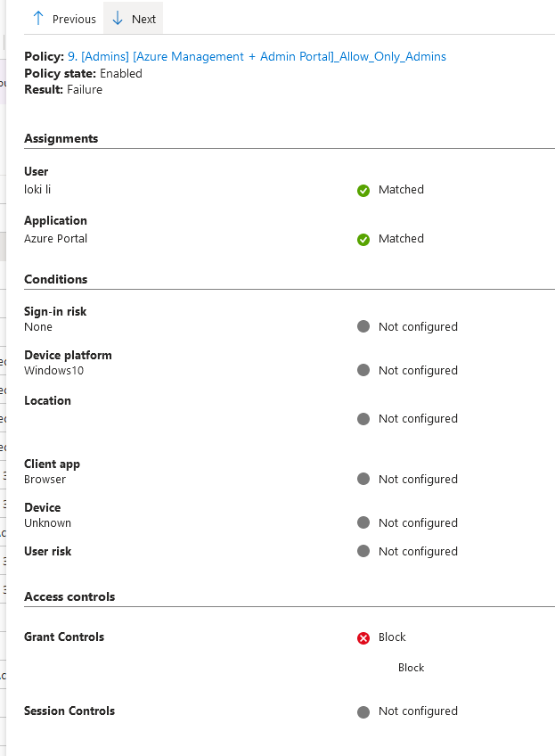
Task: Open the Allow_Only_Admins policy link
Action: click(x=257, y=56)
